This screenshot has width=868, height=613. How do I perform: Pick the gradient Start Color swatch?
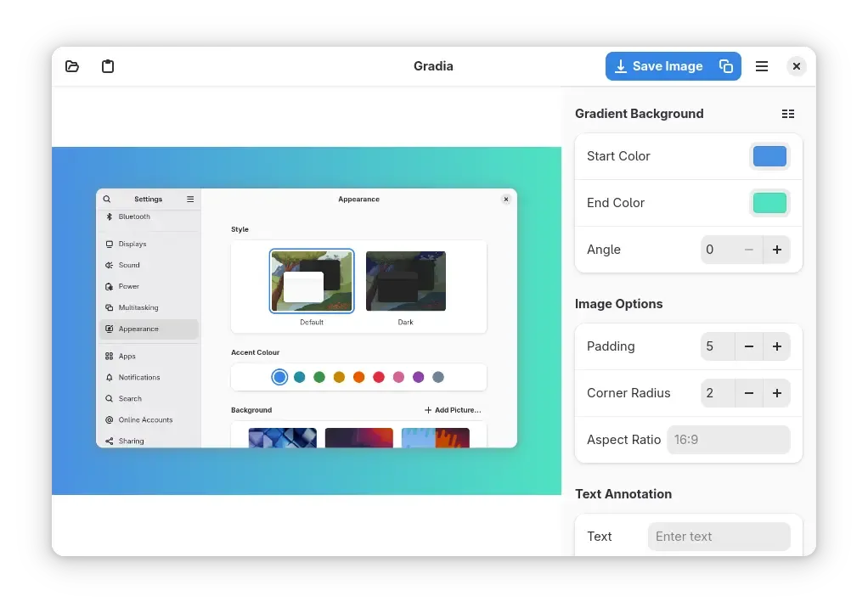[769, 156]
